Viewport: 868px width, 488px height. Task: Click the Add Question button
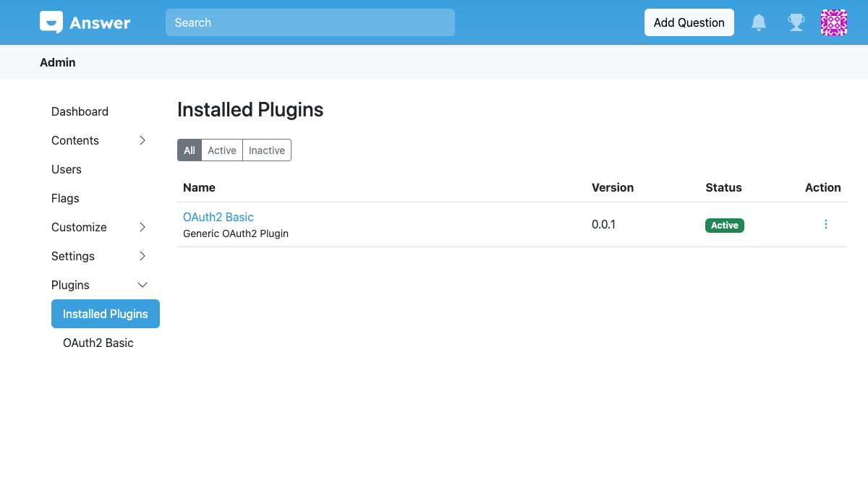(689, 22)
